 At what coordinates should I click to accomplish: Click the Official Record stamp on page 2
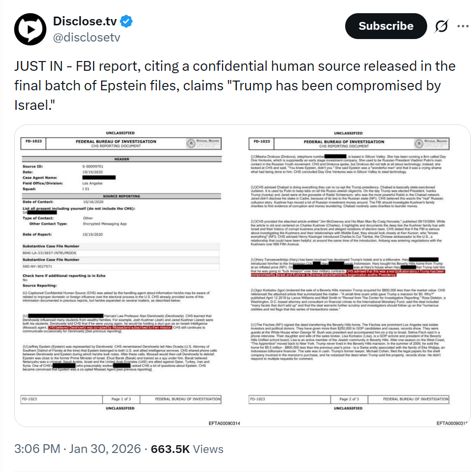pyautogui.click(x=435, y=144)
